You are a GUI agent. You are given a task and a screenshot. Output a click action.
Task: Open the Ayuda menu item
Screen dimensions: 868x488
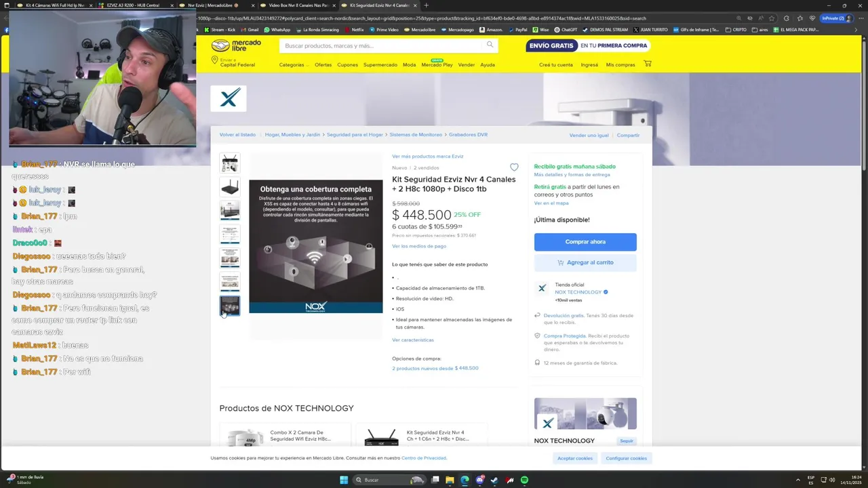[488, 64]
